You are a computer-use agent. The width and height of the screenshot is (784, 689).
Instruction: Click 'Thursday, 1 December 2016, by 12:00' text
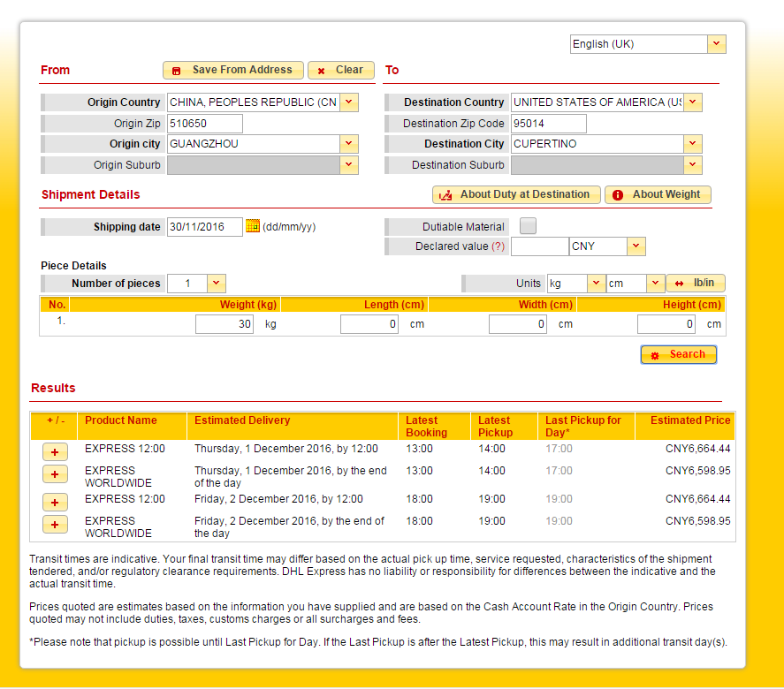tap(286, 449)
